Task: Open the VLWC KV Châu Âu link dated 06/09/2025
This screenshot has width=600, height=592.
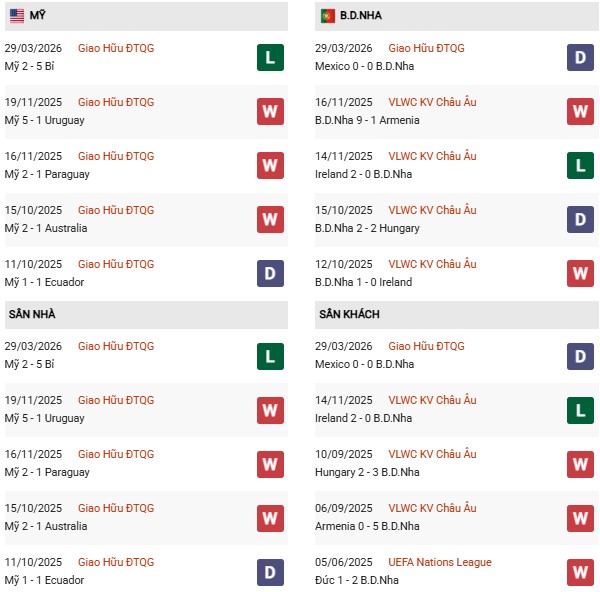Action: (x=432, y=508)
